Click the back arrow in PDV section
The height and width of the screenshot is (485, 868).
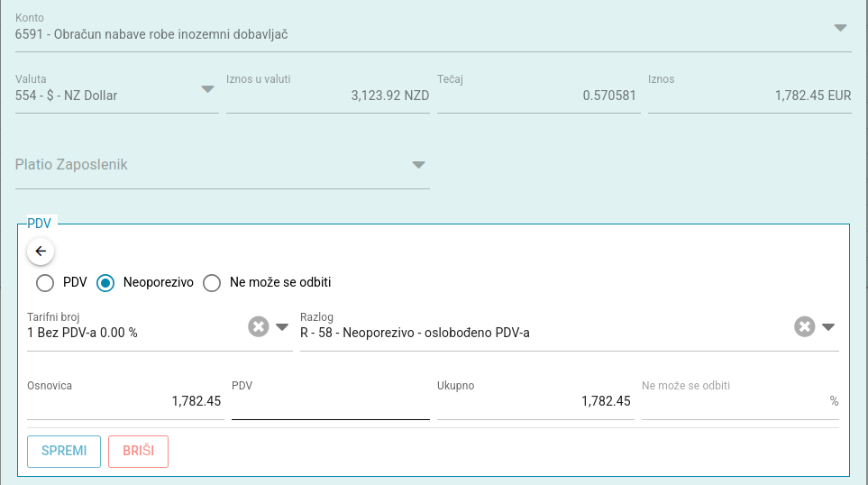(x=41, y=252)
